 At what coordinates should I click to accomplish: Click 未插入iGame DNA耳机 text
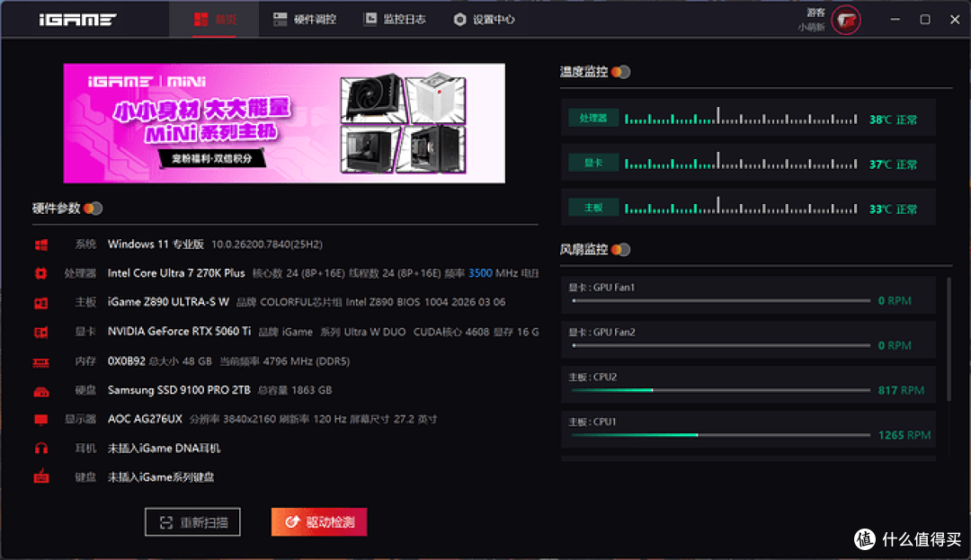(165, 448)
